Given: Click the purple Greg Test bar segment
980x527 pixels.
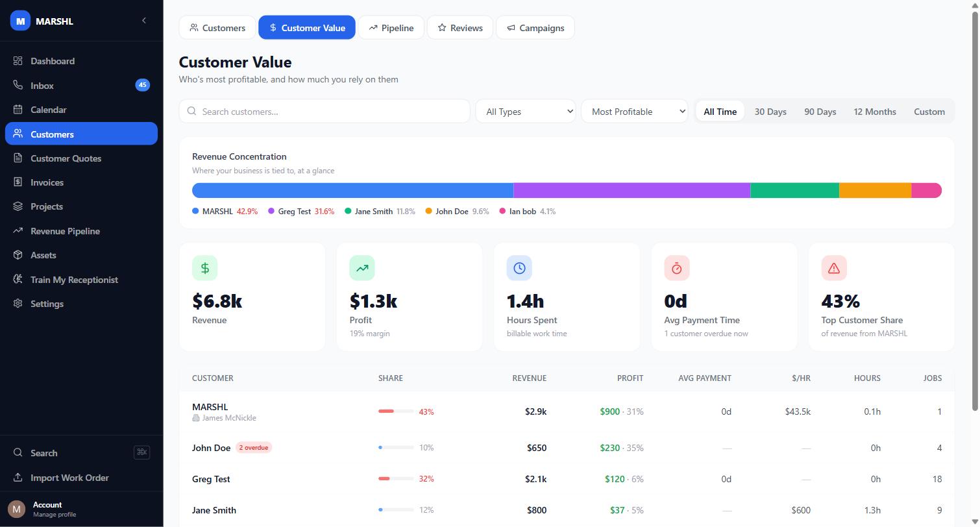Looking at the screenshot, I should [632, 190].
